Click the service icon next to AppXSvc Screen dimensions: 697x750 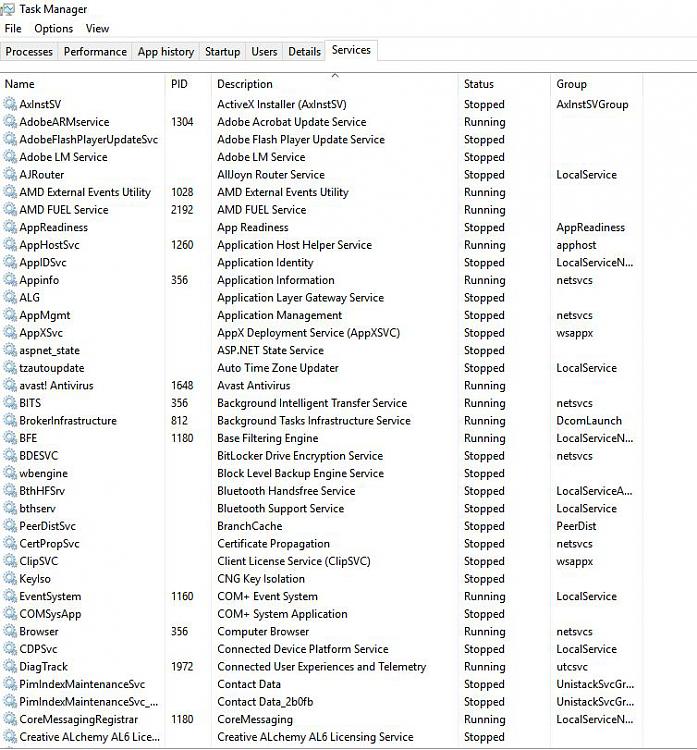10,332
